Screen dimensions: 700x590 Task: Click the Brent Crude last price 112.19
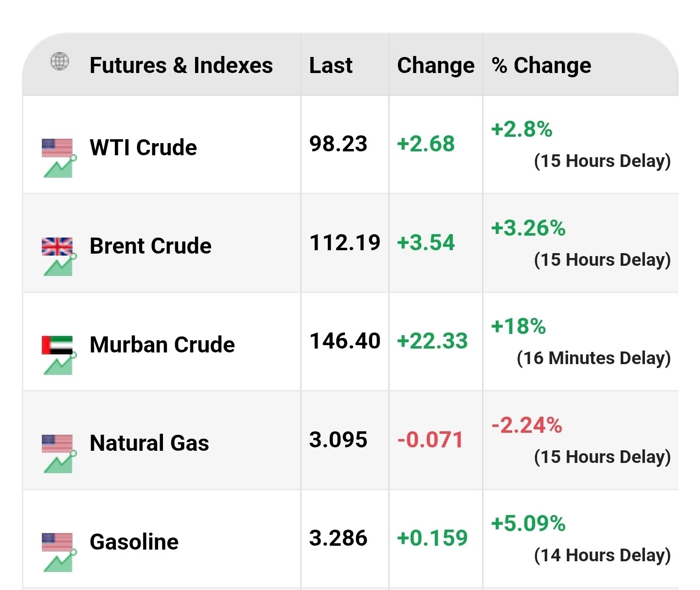click(345, 242)
